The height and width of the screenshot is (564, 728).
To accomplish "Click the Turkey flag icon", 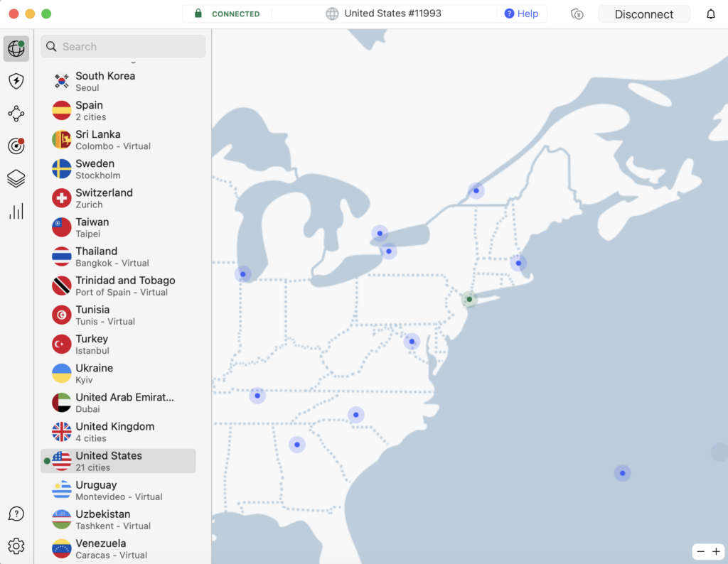I will pyautogui.click(x=62, y=344).
